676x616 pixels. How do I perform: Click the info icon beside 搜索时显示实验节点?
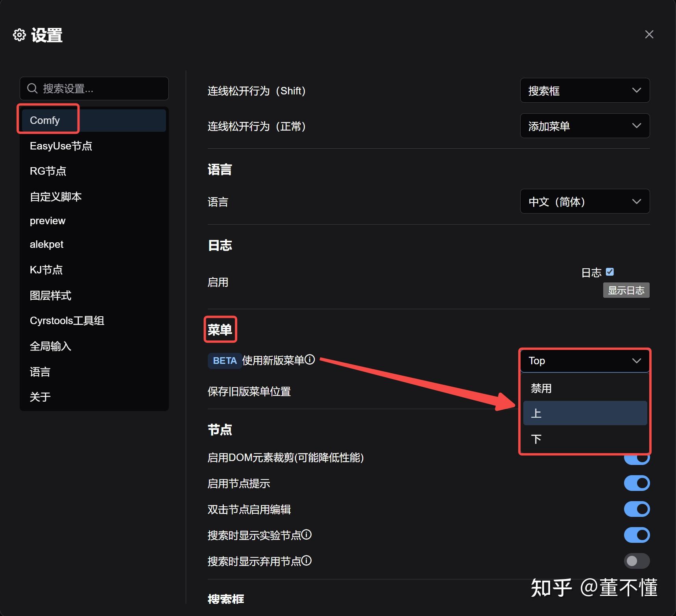point(307,535)
